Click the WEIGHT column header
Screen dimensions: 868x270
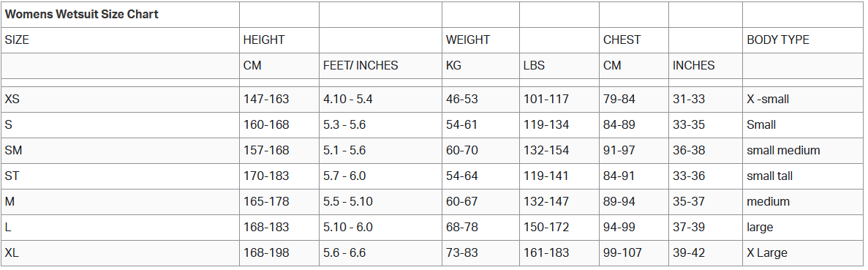tap(468, 40)
